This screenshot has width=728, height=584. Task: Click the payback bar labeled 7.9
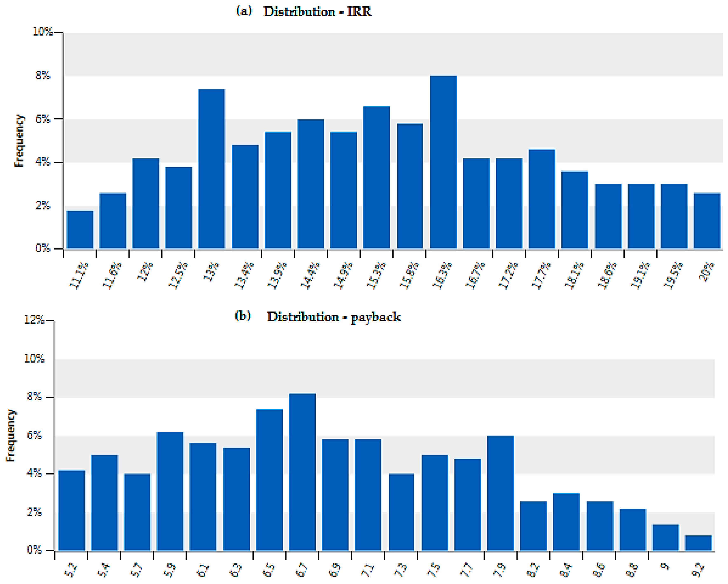tap(500, 493)
